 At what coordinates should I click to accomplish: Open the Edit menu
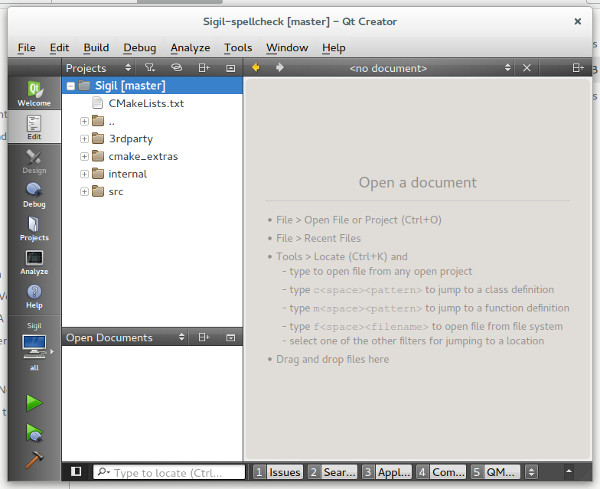click(x=59, y=48)
